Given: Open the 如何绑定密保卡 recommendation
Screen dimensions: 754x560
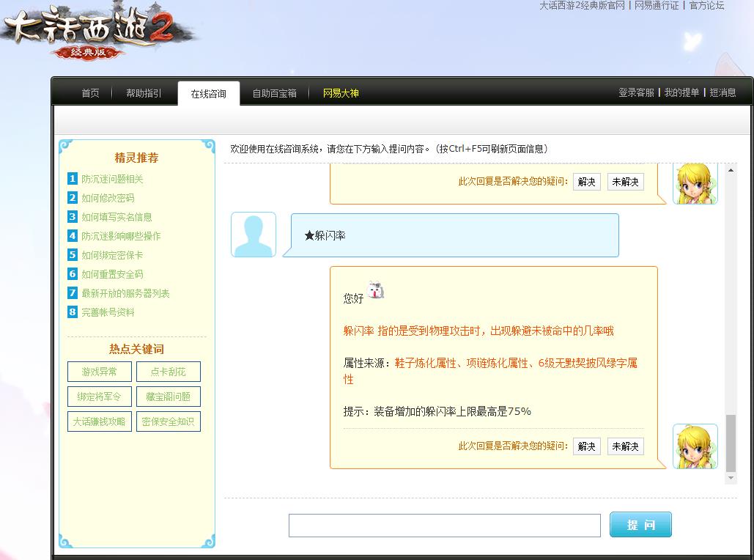Looking at the screenshot, I should click(113, 255).
